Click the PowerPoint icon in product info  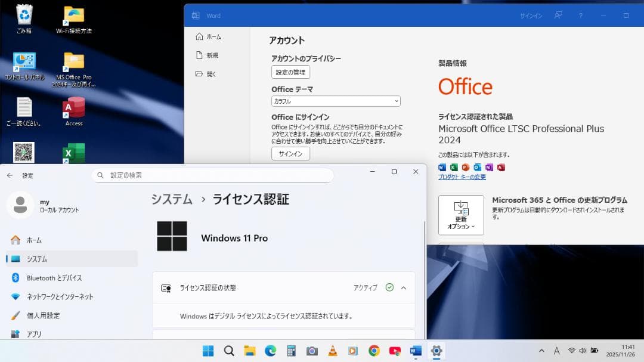pos(466,167)
